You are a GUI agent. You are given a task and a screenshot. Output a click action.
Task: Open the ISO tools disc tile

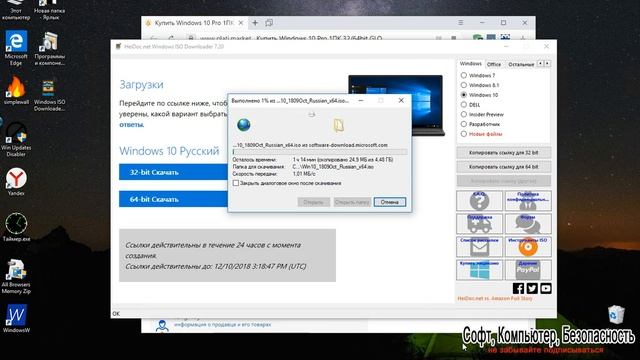(528, 247)
